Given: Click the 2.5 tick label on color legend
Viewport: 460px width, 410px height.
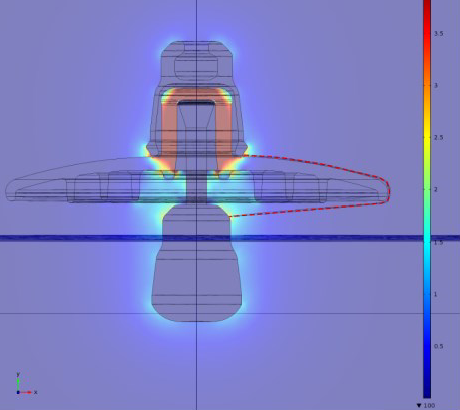Looking at the screenshot, I should pos(439,138).
